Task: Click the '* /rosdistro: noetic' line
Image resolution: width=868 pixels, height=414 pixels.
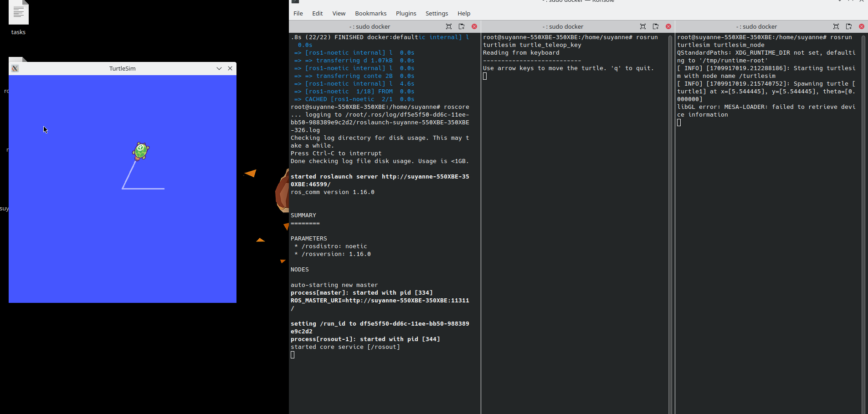Action: (x=330, y=246)
